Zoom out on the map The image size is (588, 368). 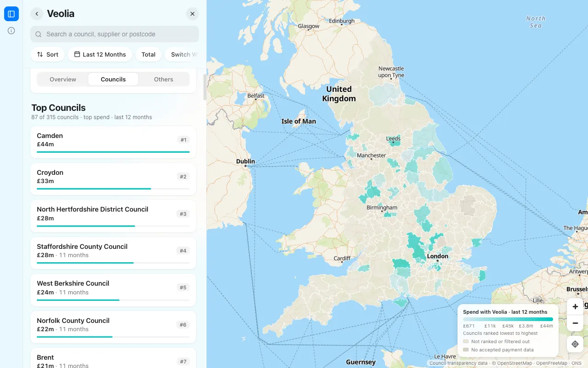pos(575,323)
